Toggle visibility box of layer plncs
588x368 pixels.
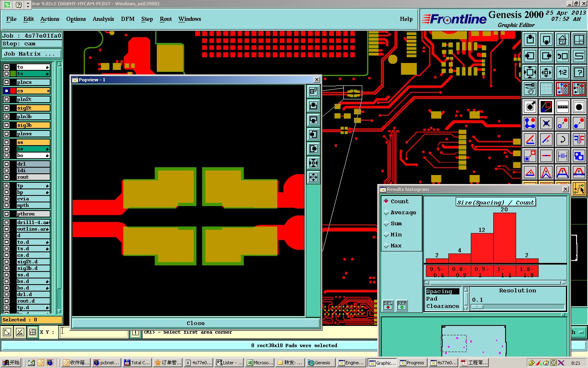7,82
